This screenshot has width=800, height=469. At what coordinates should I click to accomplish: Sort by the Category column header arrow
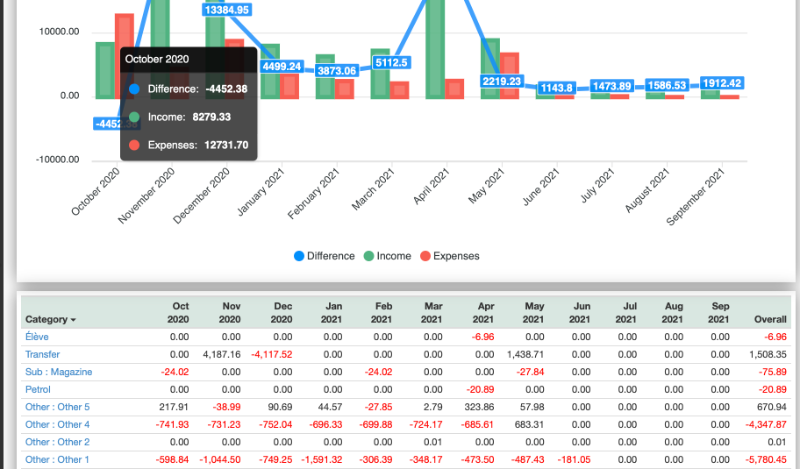coord(75,320)
